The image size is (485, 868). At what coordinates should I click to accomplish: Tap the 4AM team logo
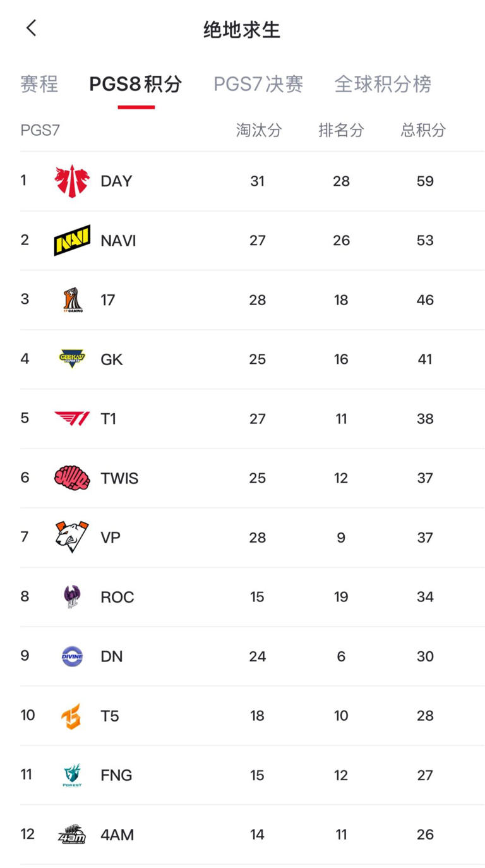click(72, 835)
